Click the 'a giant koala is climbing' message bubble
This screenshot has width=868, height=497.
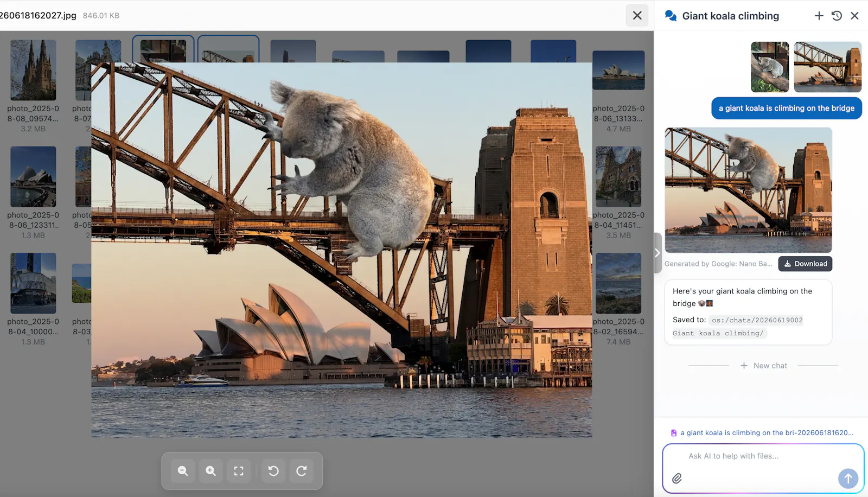[x=787, y=108]
